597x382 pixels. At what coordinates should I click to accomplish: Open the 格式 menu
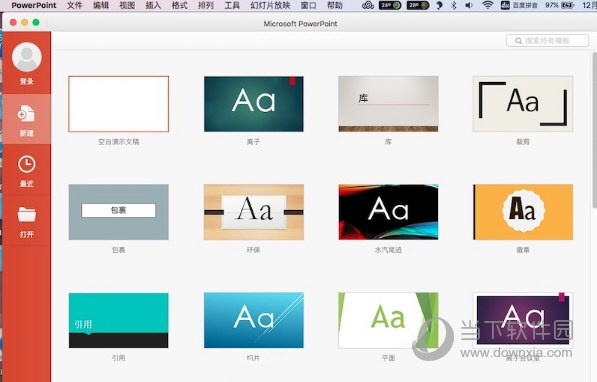[x=180, y=5]
